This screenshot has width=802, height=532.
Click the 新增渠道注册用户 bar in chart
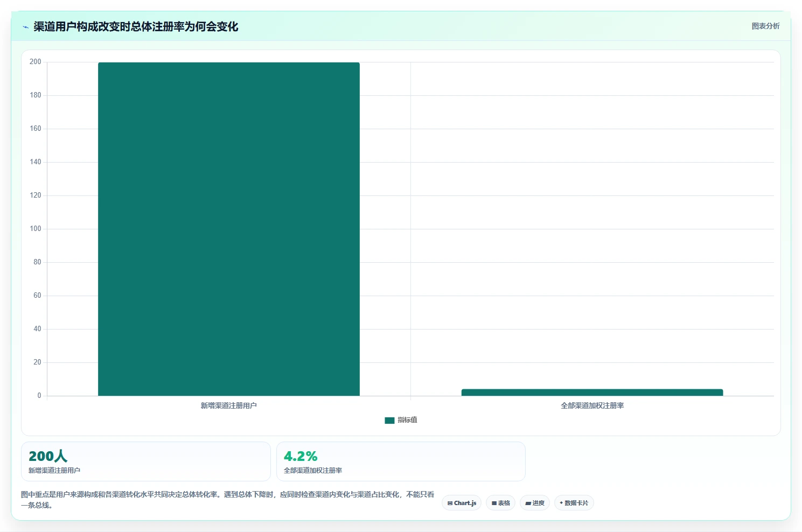229,229
